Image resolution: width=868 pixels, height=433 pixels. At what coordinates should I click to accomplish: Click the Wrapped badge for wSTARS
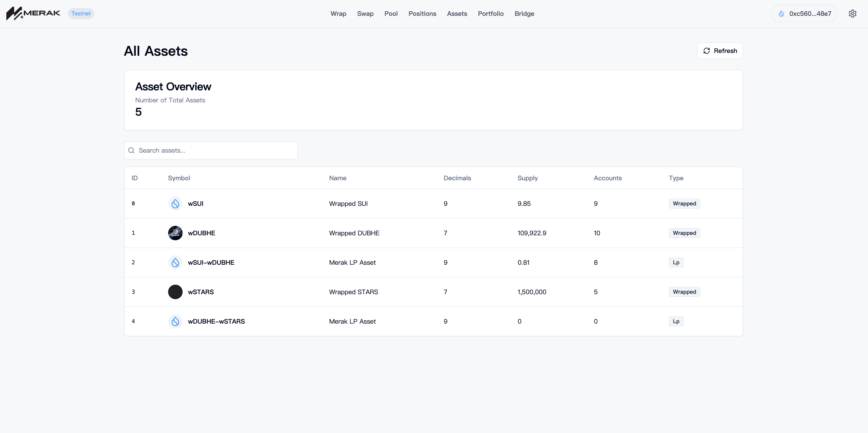click(684, 292)
